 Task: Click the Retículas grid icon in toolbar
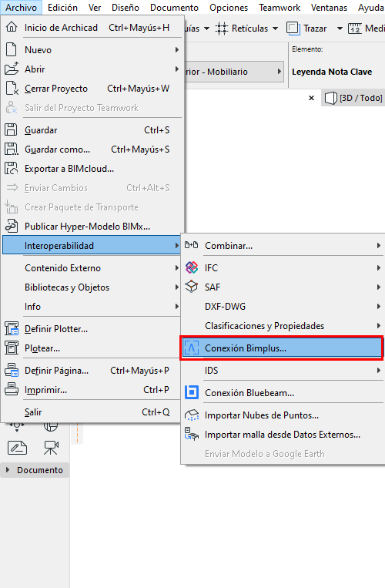[x=221, y=29]
